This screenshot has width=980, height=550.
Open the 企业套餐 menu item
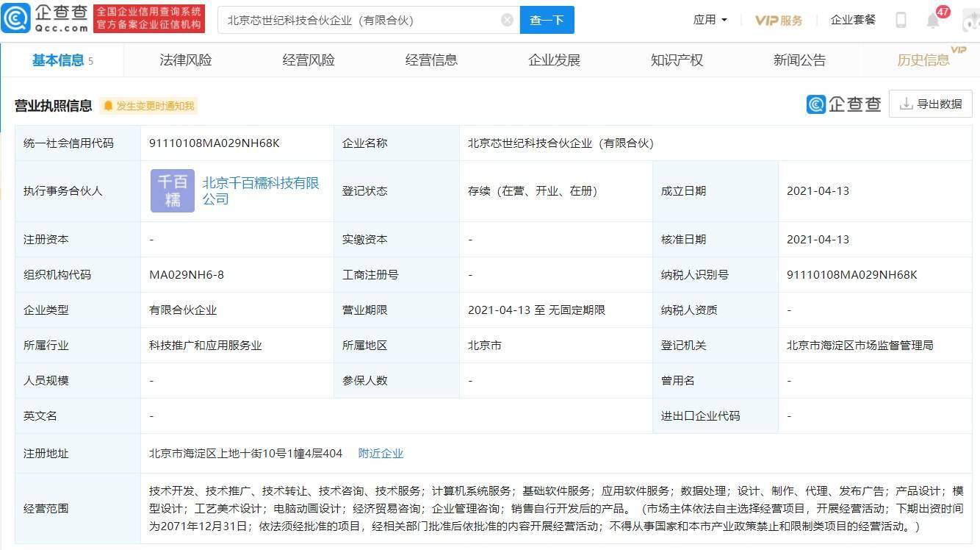click(853, 20)
